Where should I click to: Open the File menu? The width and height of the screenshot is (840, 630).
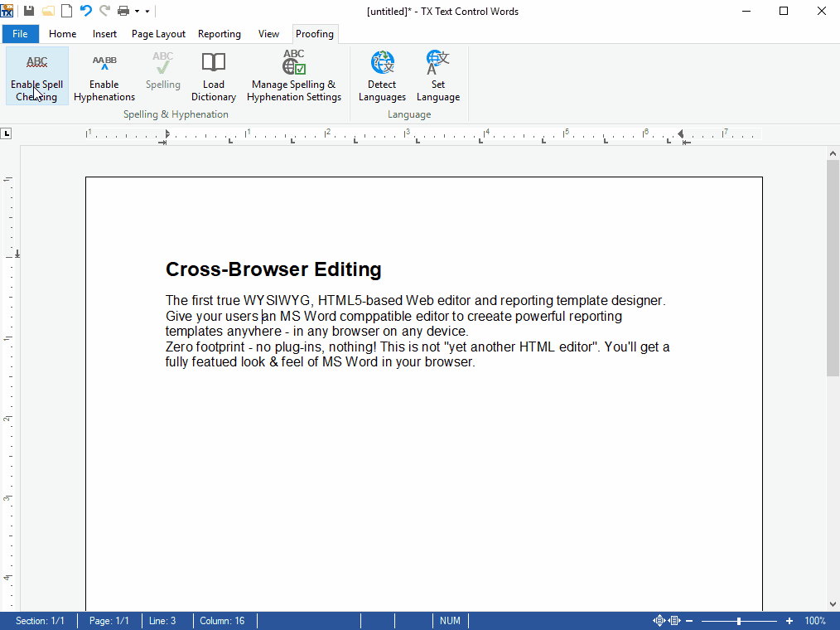point(20,34)
